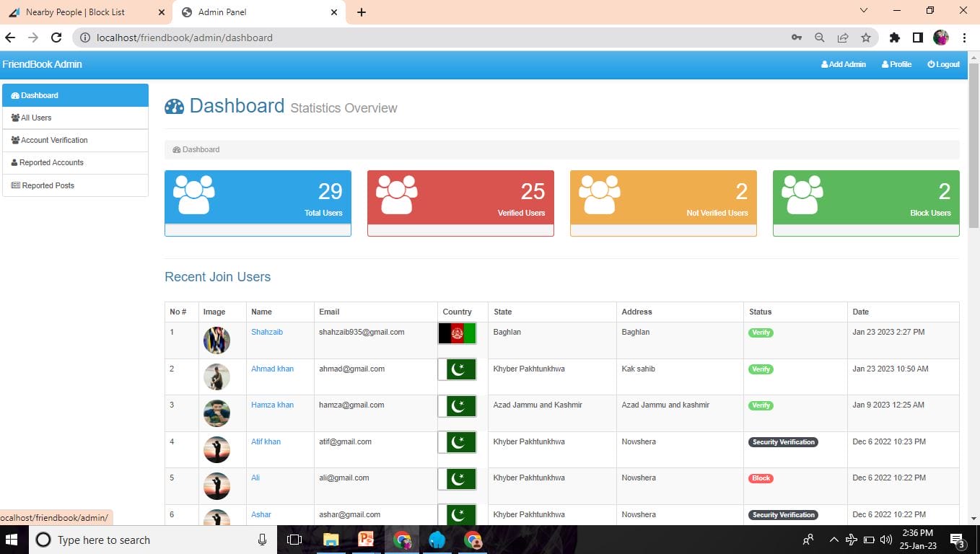
Task: Click the Add Admin link
Action: point(844,64)
